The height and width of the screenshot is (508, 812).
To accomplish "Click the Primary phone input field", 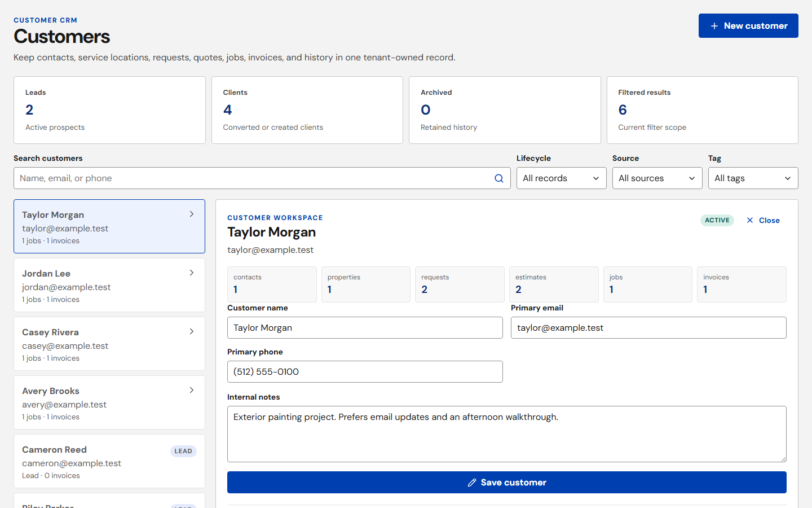I will click(x=365, y=372).
